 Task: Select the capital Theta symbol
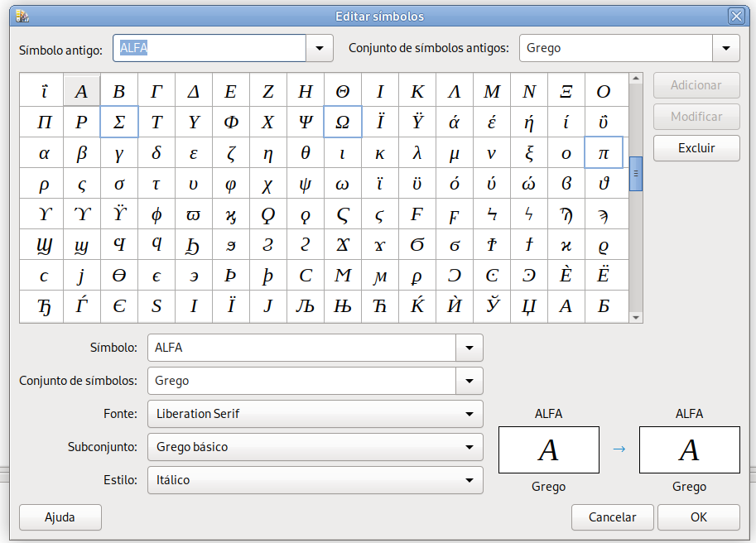343,91
